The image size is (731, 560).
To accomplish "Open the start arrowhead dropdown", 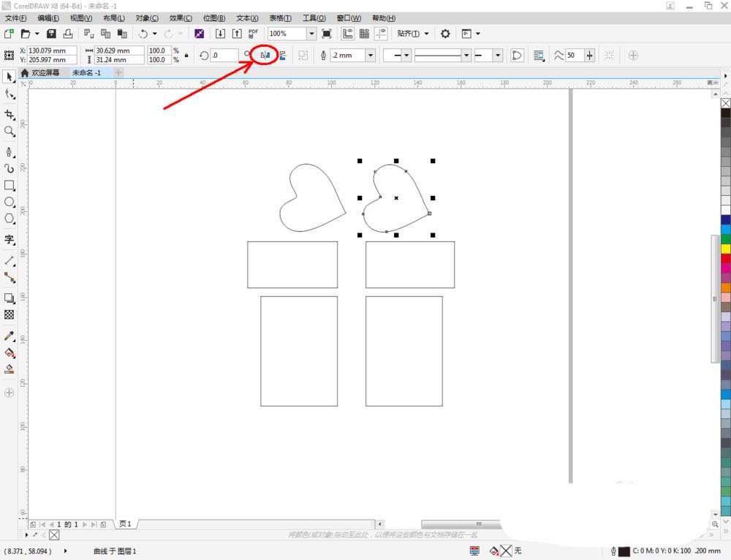I will (x=406, y=56).
